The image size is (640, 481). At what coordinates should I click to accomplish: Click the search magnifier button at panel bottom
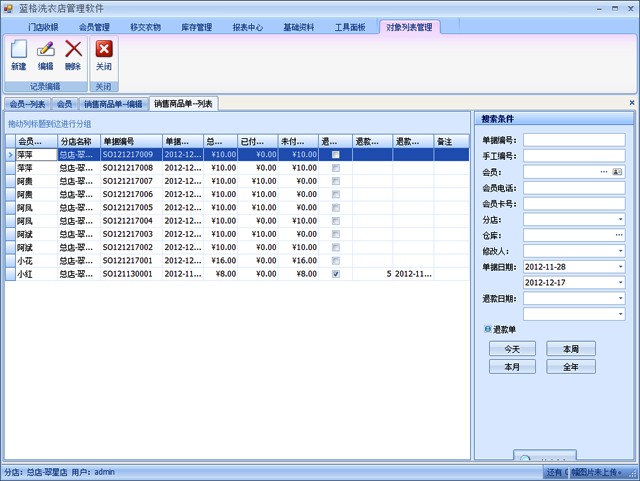coord(544,455)
